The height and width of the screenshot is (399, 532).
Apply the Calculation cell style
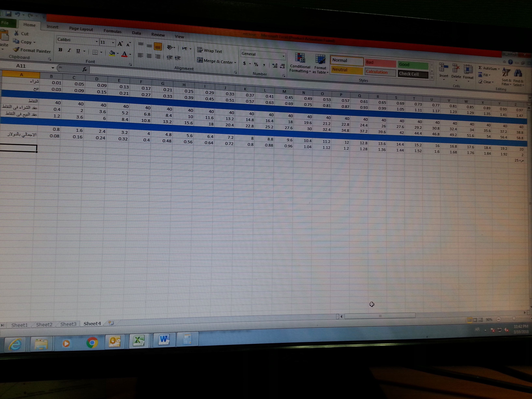(380, 72)
